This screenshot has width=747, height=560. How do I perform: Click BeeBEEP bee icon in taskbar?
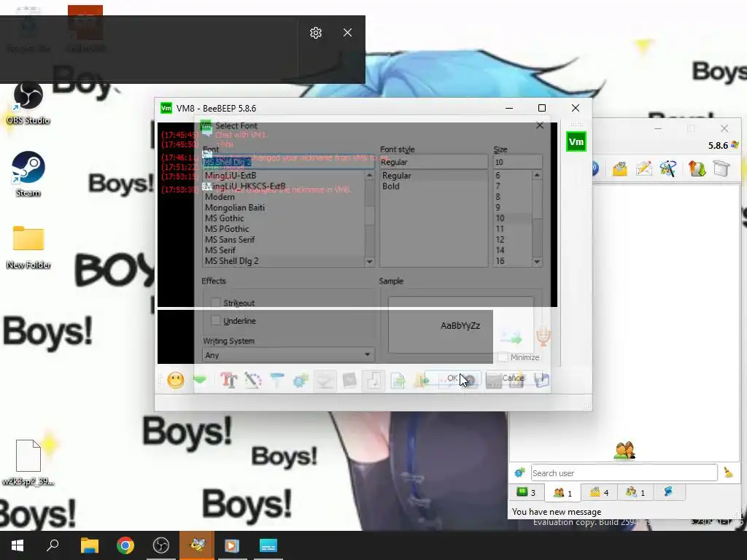pyautogui.click(x=197, y=545)
